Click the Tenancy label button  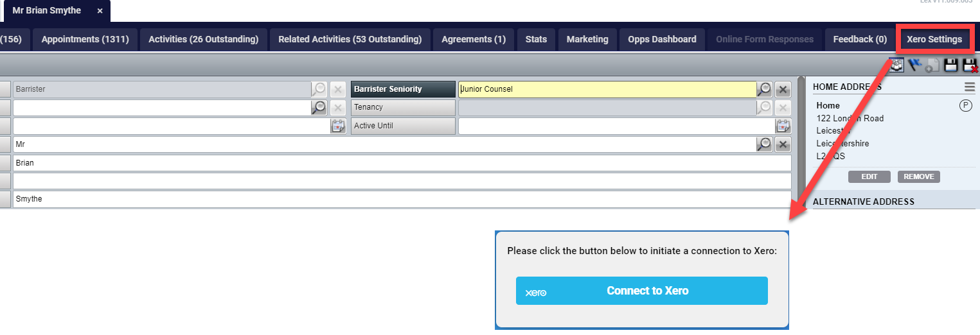click(403, 107)
